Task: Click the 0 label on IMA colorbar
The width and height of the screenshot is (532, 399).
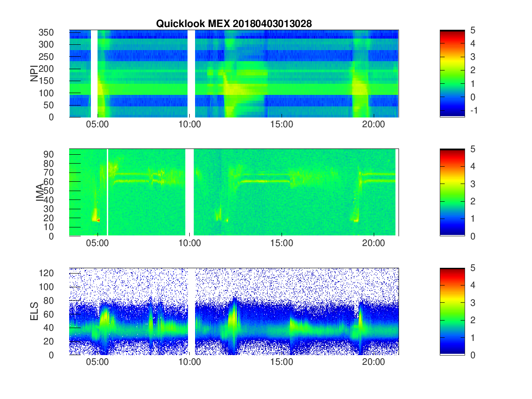Action: coord(473,236)
